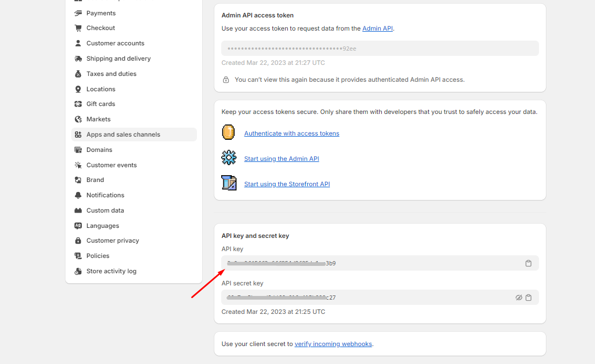Click the Shipping and delivery truck icon
This screenshot has height=364, width=595.
(x=78, y=59)
